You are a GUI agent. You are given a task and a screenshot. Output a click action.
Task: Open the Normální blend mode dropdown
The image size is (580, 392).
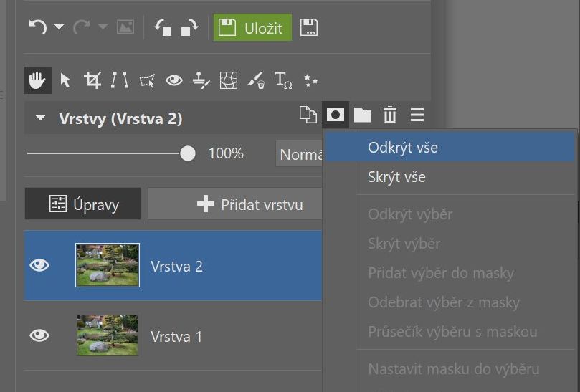point(299,154)
